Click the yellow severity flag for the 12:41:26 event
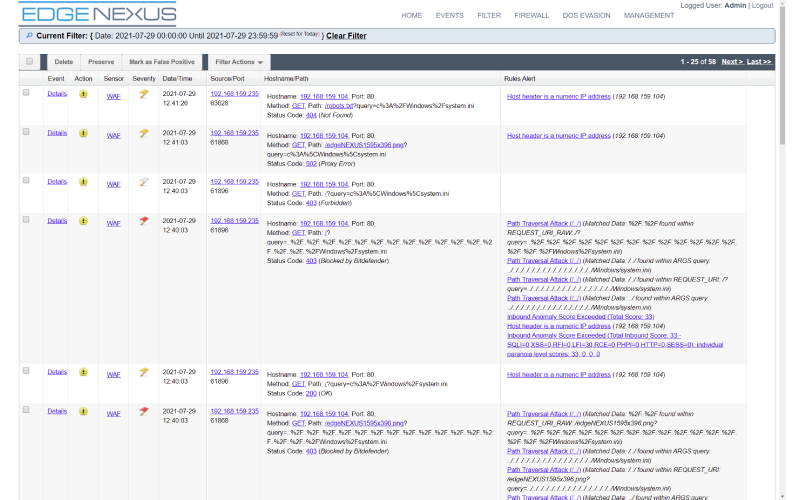 pyautogui.click(x=144, y=94)
